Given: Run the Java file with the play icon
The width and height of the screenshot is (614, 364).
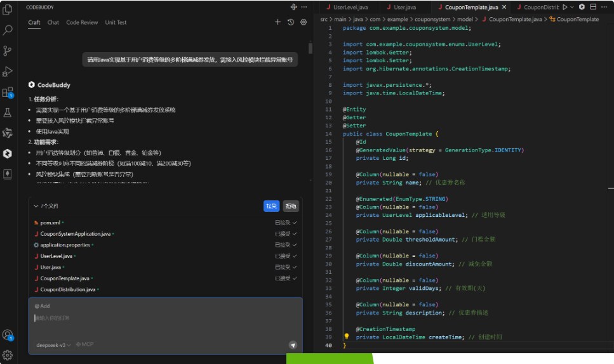Looking at the screenshot, I should [x=564, y=7].
